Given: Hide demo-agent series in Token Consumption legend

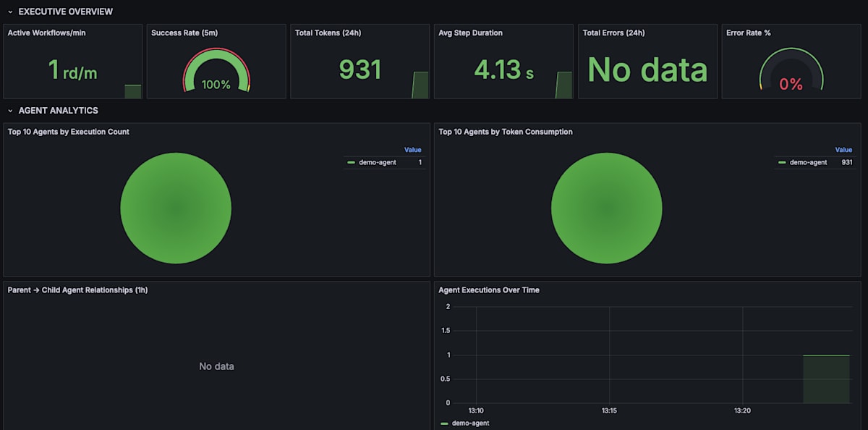Looking at the screenshot, I should [x=807, y=162].
